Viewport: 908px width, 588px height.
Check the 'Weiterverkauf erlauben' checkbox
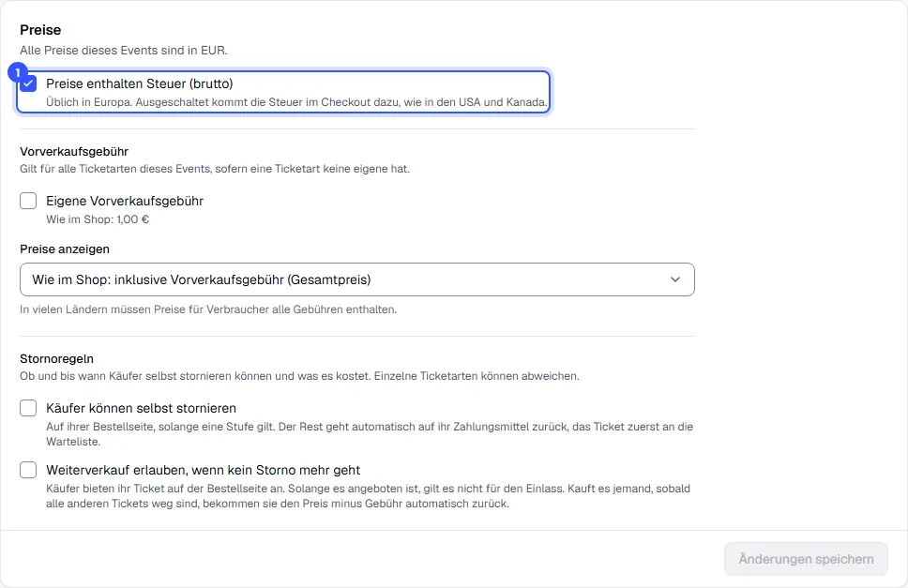click(x=28, y=470)
